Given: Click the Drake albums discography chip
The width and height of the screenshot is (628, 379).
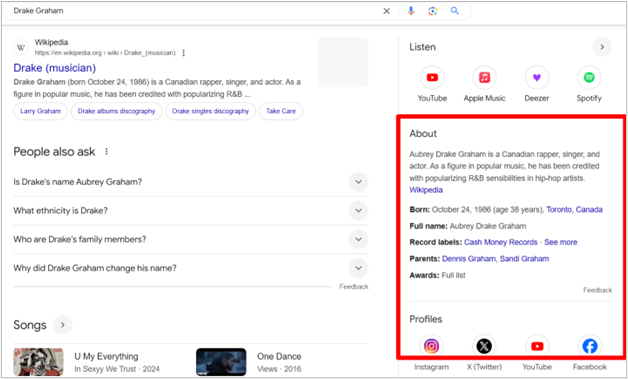Looking at the screenshot, I should pos(116,111).
